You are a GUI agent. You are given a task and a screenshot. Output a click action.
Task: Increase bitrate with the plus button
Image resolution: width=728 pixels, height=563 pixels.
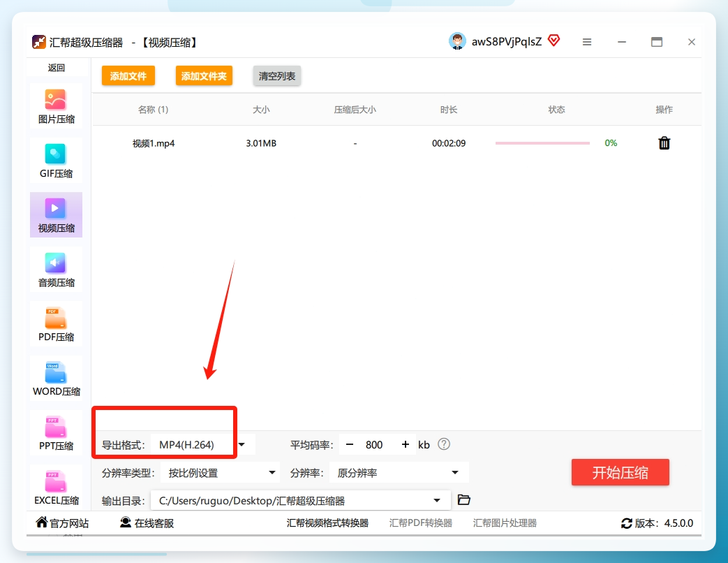tap(406, 444)
